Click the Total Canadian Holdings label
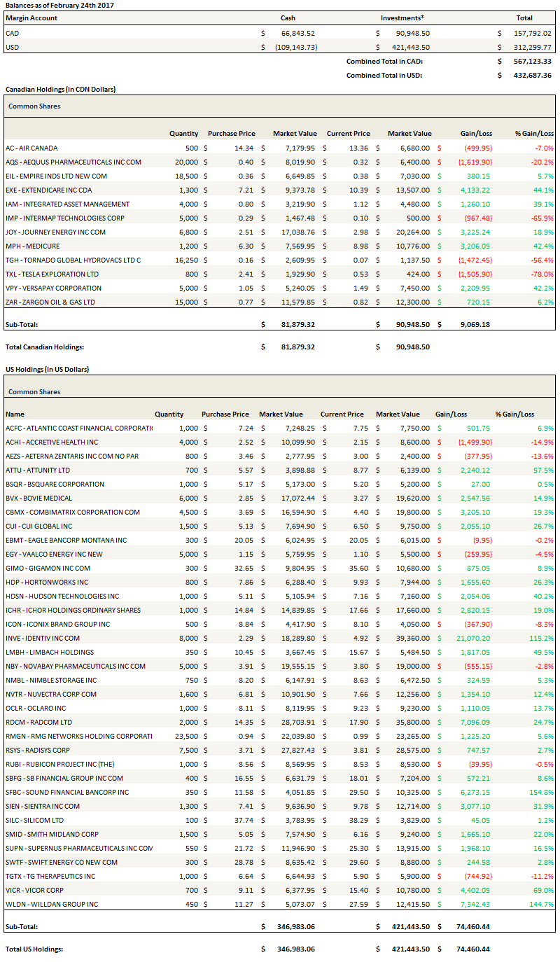560x962 pixels. point(45,347)
